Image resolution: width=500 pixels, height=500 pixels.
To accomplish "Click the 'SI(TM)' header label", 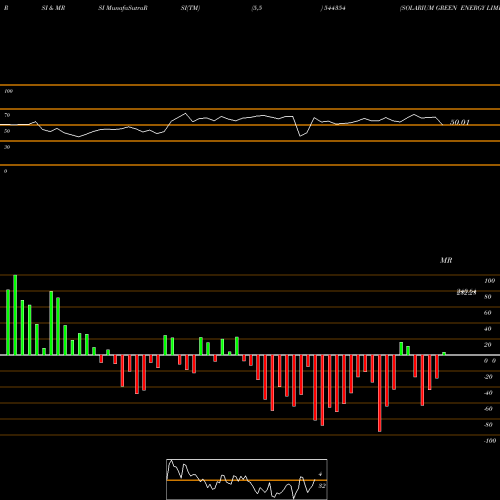I will pyautogui.click(x=190, y=8).
